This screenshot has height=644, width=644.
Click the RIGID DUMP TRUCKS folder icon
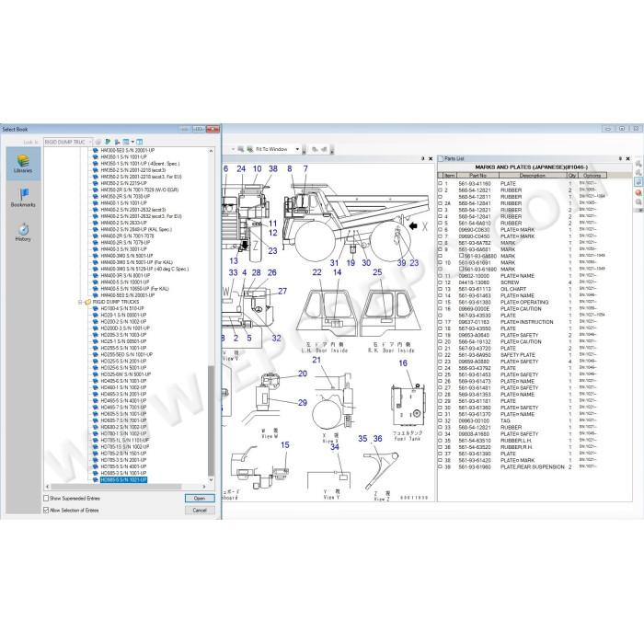coord(88,302)
